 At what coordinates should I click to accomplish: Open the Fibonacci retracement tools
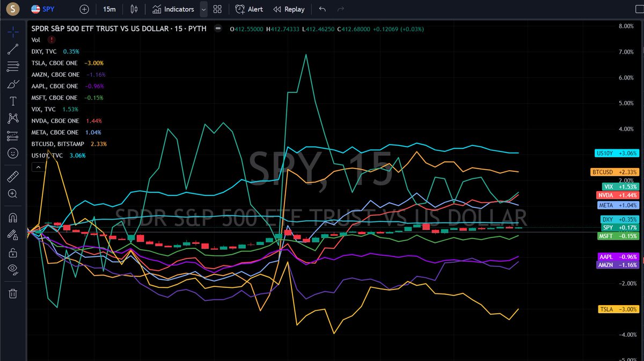coord(13,67)
